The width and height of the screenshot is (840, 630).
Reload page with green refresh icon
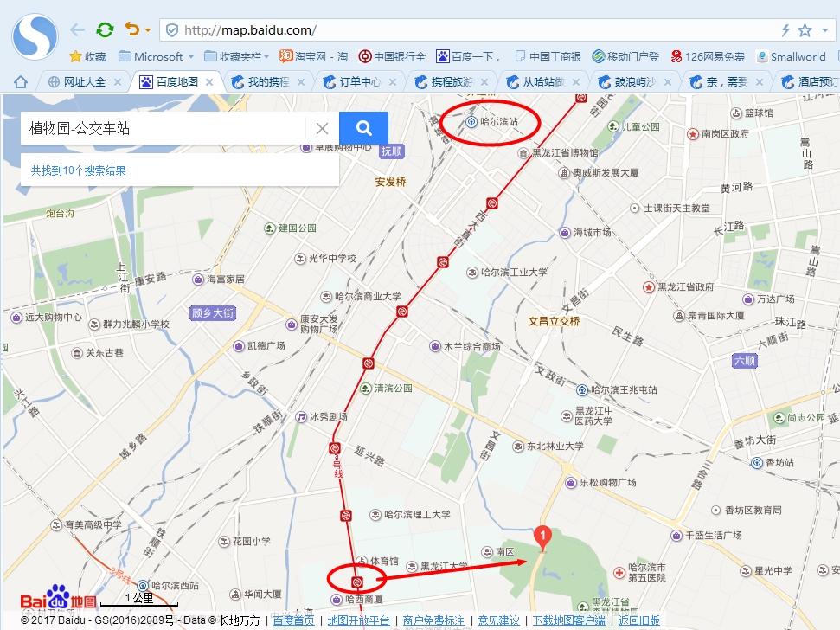click(x=105, y=29)
